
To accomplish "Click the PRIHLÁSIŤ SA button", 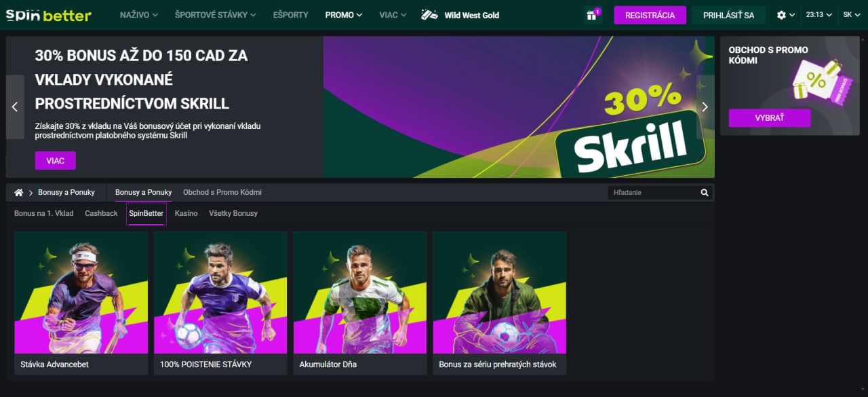I will [728, 15].
